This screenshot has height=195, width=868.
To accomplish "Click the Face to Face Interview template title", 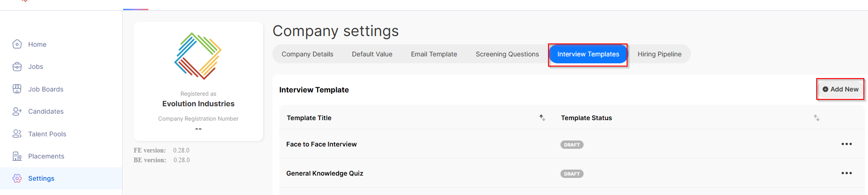I will coord(321,144).
